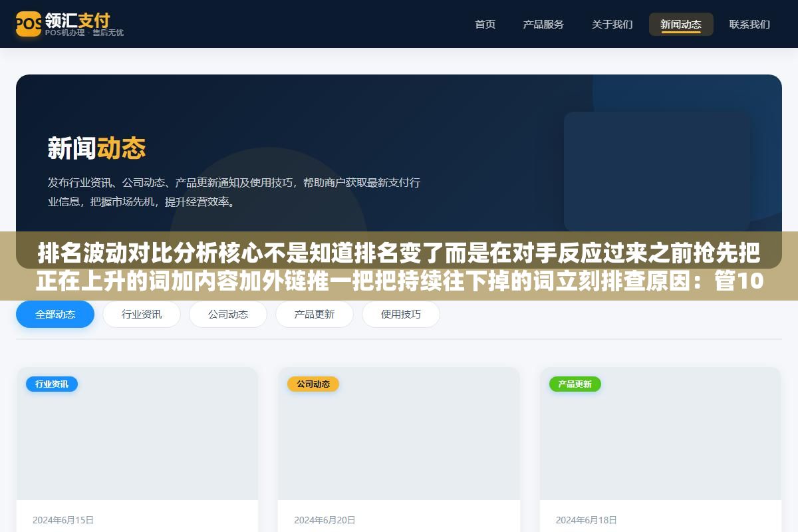This screenshot has width=798, height=532.
Task: Click the overlay banner text 排名波动对比分析
Action: click(399, 267)
